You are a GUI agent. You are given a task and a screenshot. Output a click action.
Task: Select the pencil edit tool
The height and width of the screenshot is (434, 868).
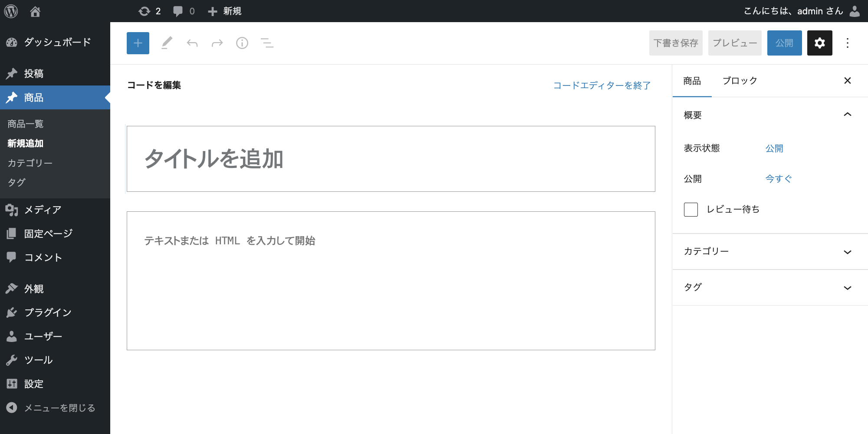(167, 43)
